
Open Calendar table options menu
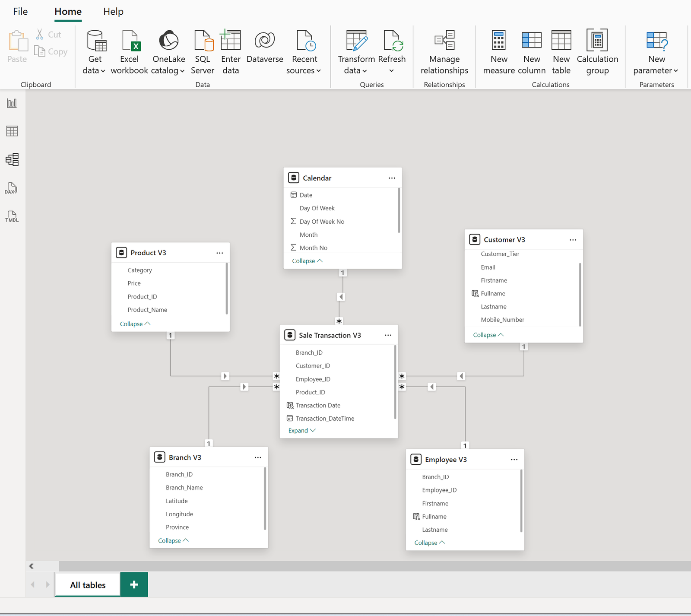pos(392,178)
